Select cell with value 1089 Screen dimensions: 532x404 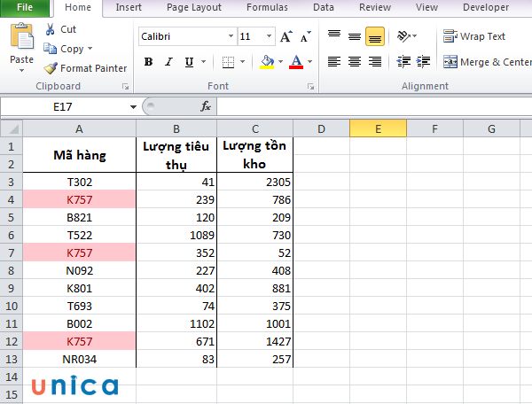pos(176,235)
